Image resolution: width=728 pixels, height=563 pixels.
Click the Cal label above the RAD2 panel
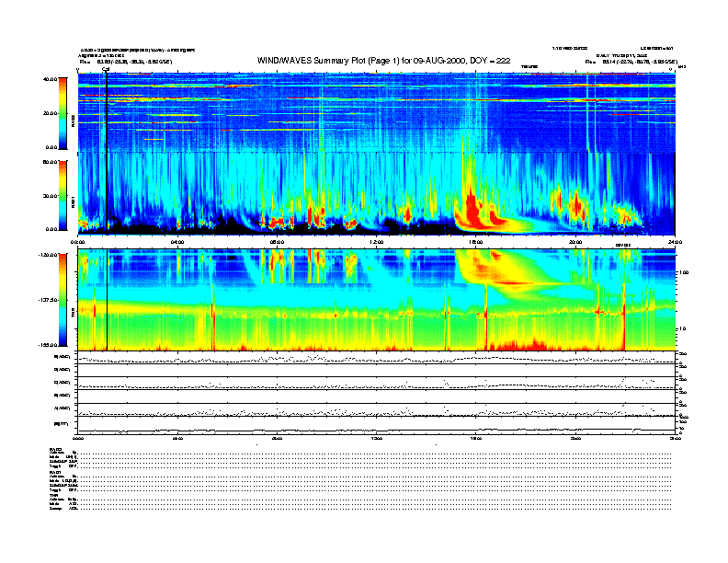[x=106, y=70]
